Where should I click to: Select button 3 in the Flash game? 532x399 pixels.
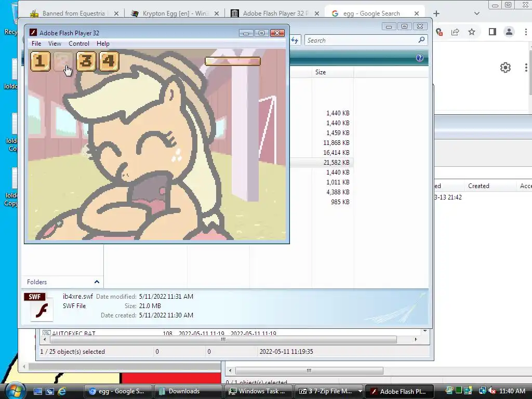tap(86, 61)
